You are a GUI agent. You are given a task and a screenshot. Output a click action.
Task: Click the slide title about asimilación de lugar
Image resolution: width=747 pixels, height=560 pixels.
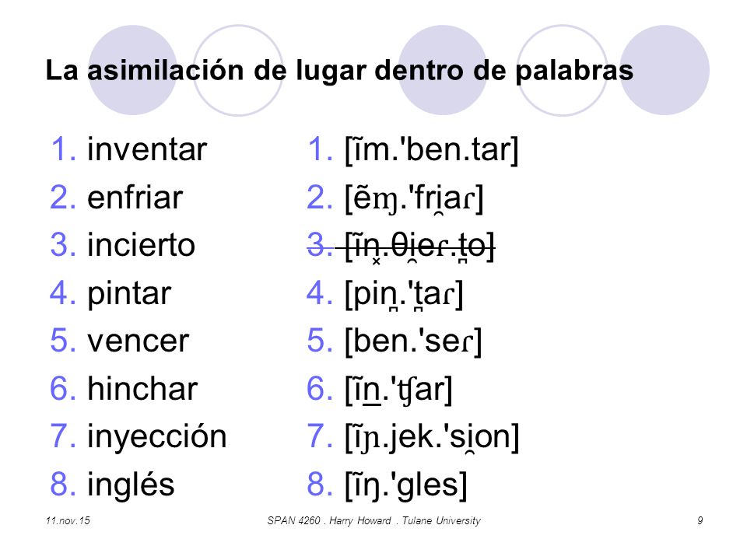point(339,71)
